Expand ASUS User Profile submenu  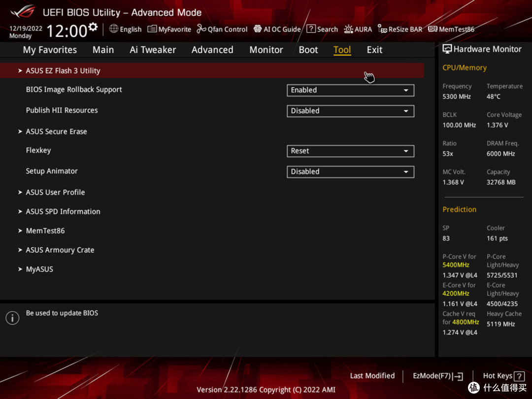click(x=55, y=193)
